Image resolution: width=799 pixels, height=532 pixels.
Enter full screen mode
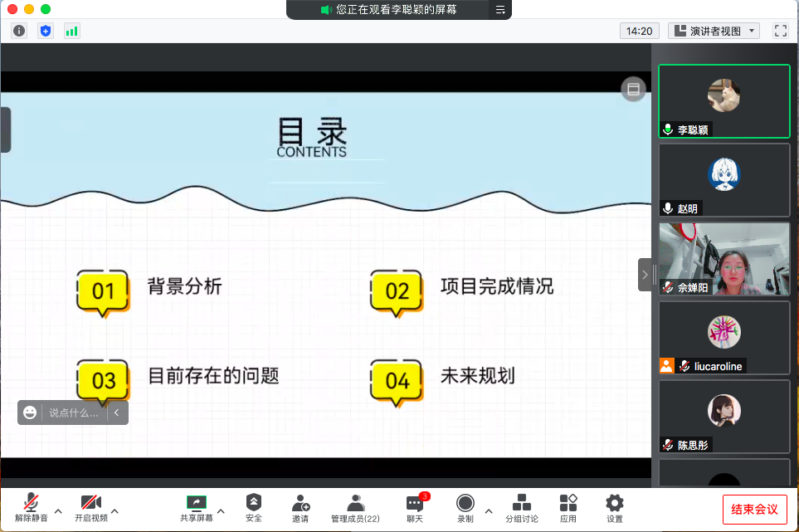[780, 31]
